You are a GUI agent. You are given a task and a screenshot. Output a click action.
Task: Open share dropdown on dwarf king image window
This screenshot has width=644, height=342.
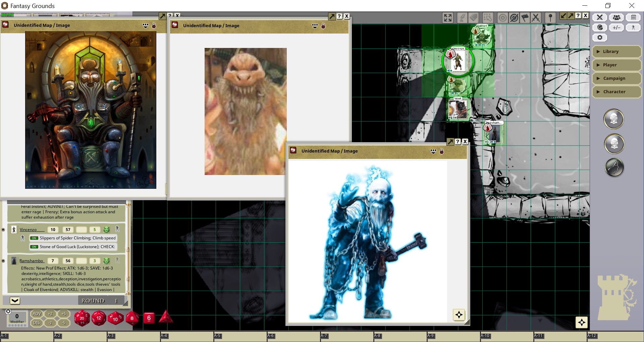click(x=146, y=25)
